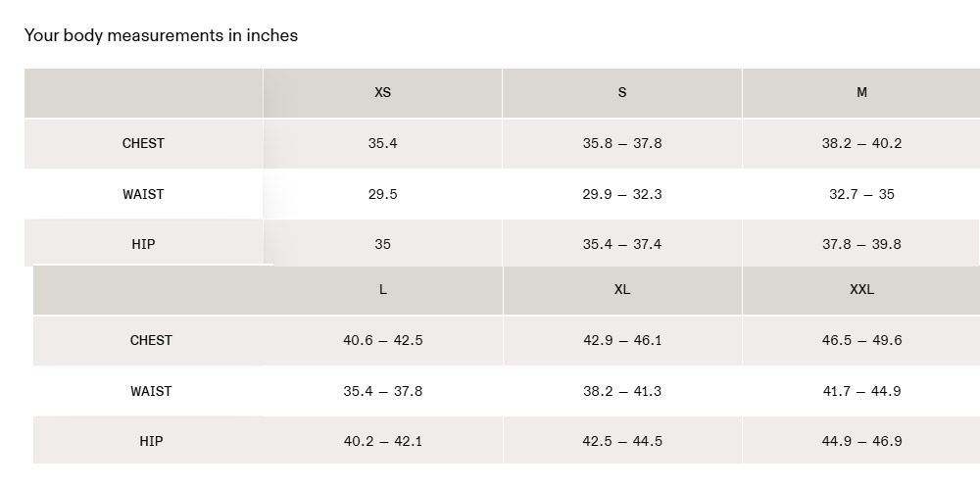Select the S waist range 29.9 – 32.3

click(x=622, y=194)
